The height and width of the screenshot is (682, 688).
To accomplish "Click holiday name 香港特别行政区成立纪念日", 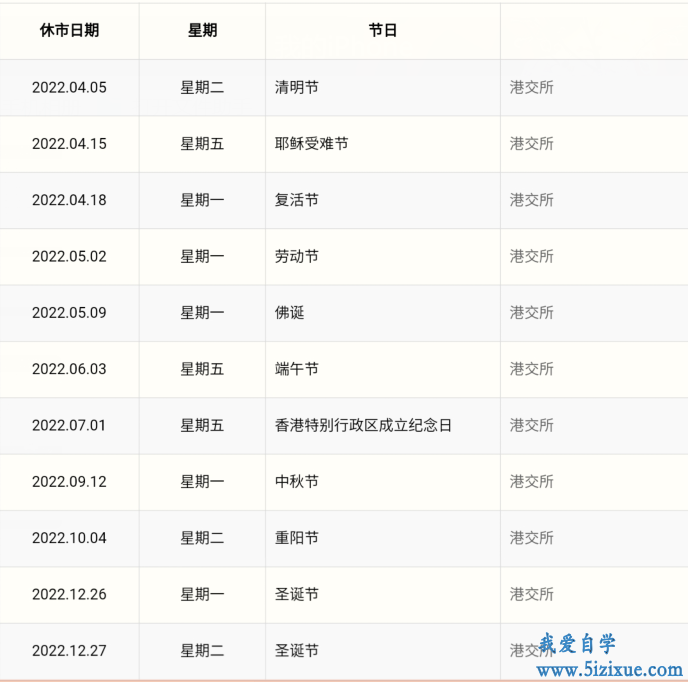I will [363, 425].
